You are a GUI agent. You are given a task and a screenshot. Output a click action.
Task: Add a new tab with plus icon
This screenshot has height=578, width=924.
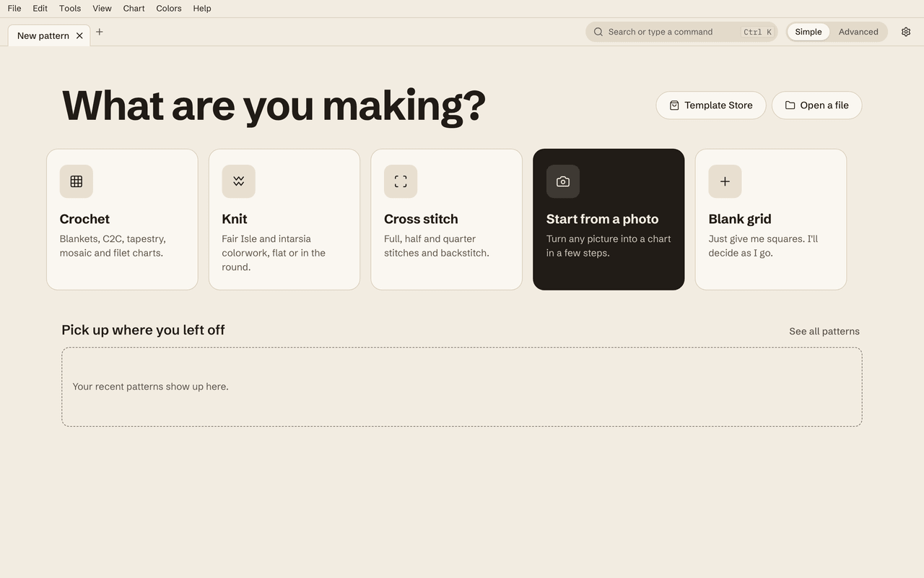pyautogui.click(x=100, y=32)
